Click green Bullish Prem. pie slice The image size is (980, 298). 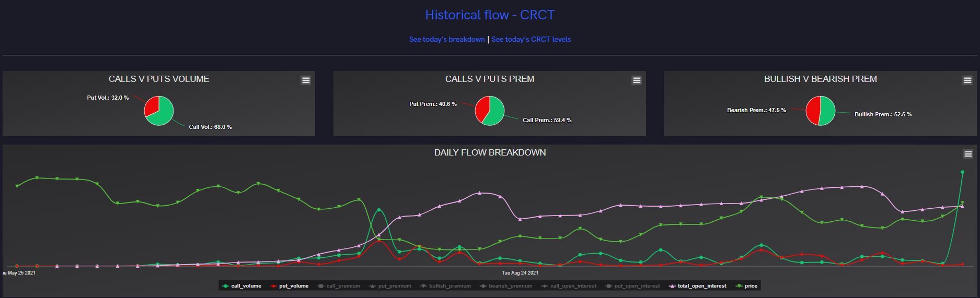[x=827, y=111]
